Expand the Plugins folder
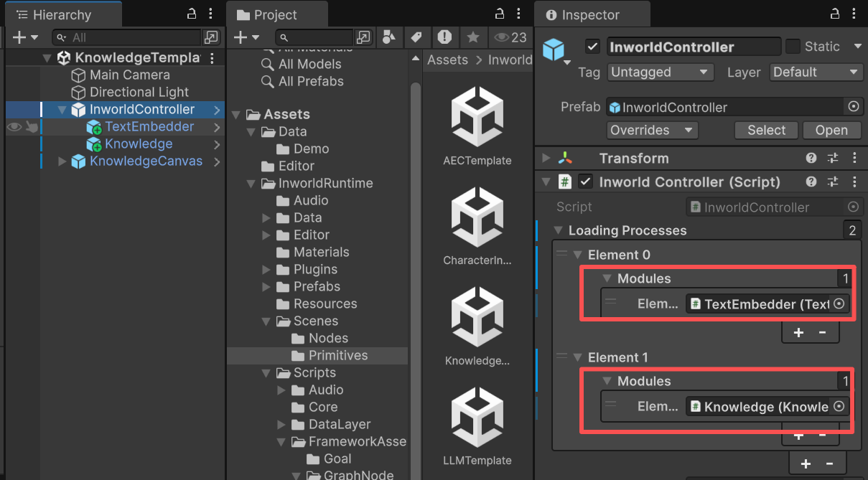The height and width of the screenshot is (480, 868). [266, 270]
